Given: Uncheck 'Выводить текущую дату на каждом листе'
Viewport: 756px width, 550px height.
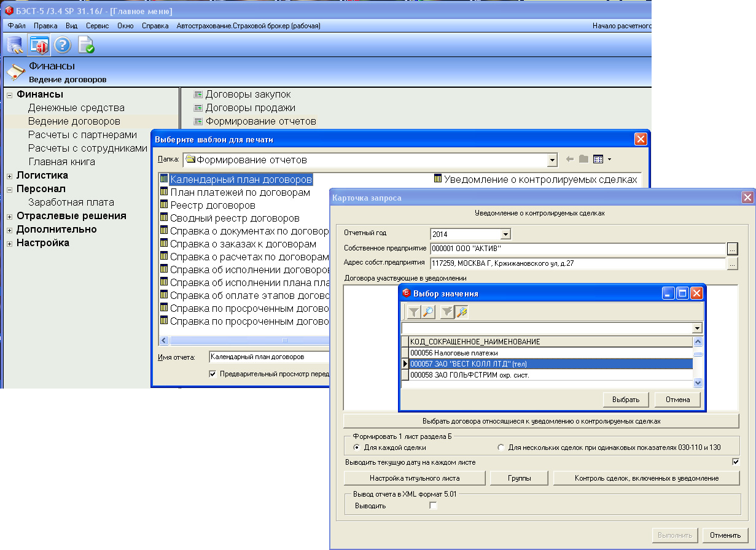Looking at the screenshot, I should click(736, 462).
